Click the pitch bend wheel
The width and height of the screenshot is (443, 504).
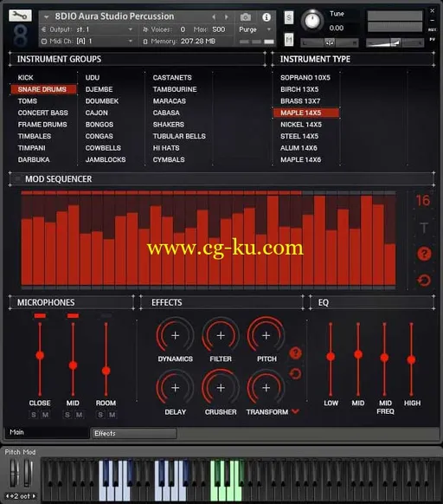(14, 473)
